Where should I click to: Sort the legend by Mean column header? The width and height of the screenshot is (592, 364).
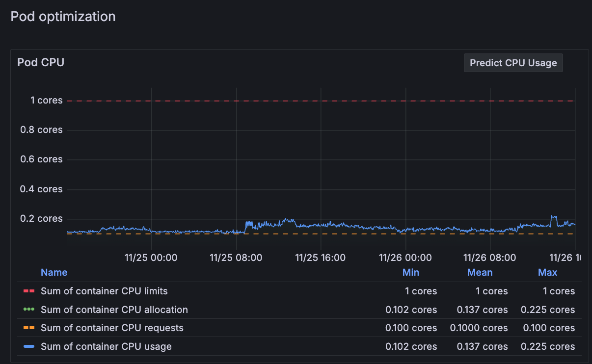pos(480,272)
